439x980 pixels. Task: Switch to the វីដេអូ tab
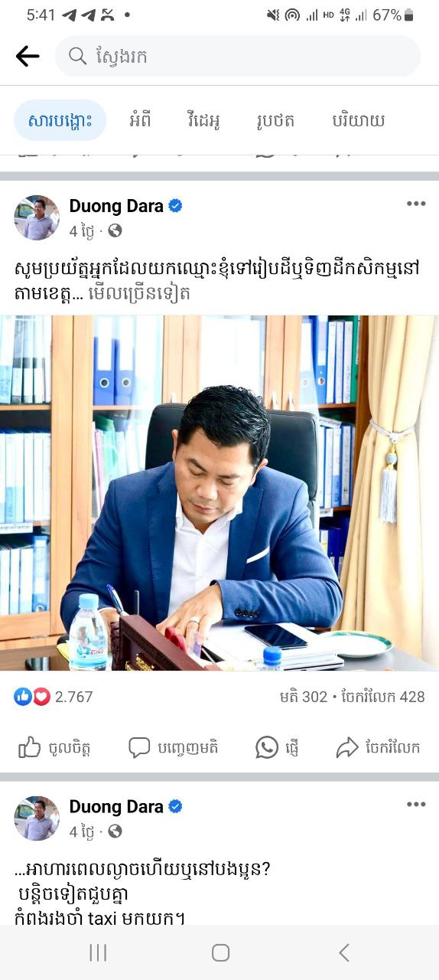click(x=203, y=120)
